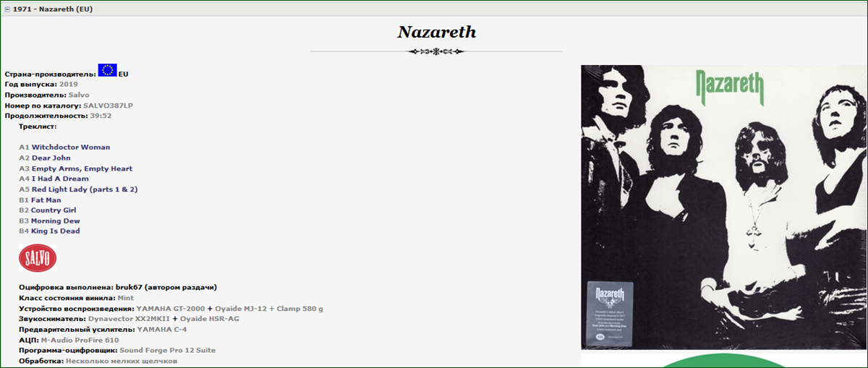Click the Треклист heading
Image resolution: width=868 pixels, height=368 pixels.
point(38,127)
